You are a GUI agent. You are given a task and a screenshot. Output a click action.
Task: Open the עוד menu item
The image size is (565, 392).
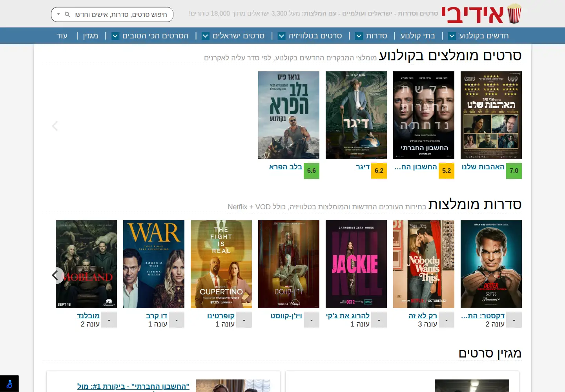pyautogui.click(x=62, y=36)
